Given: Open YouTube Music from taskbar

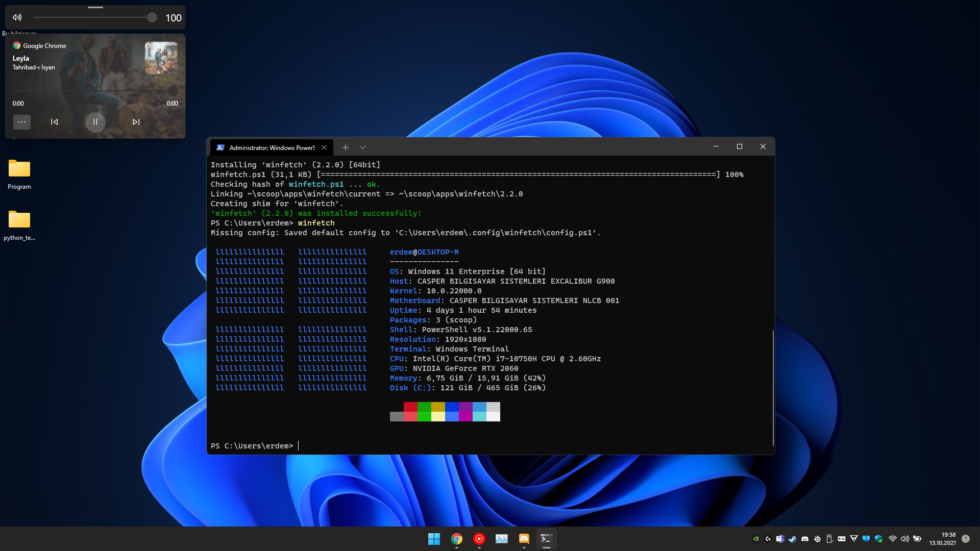Looking at the screenshot, I should tap(479, 539).
